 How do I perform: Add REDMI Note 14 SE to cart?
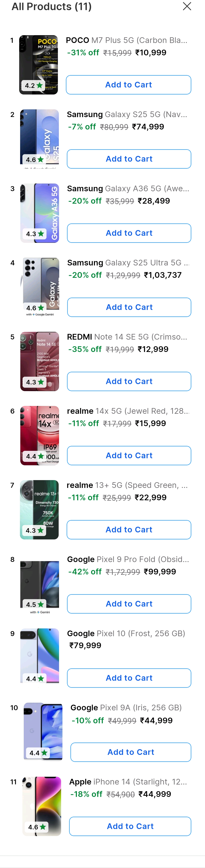129,381
